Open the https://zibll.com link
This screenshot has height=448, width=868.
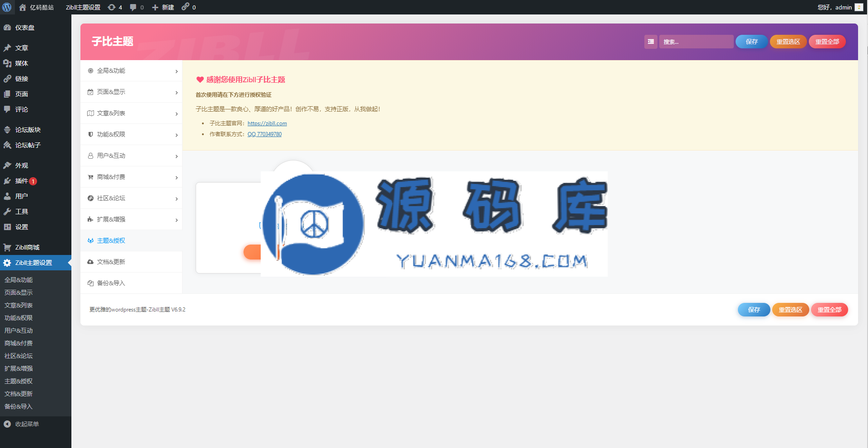[x=267, y=123]
